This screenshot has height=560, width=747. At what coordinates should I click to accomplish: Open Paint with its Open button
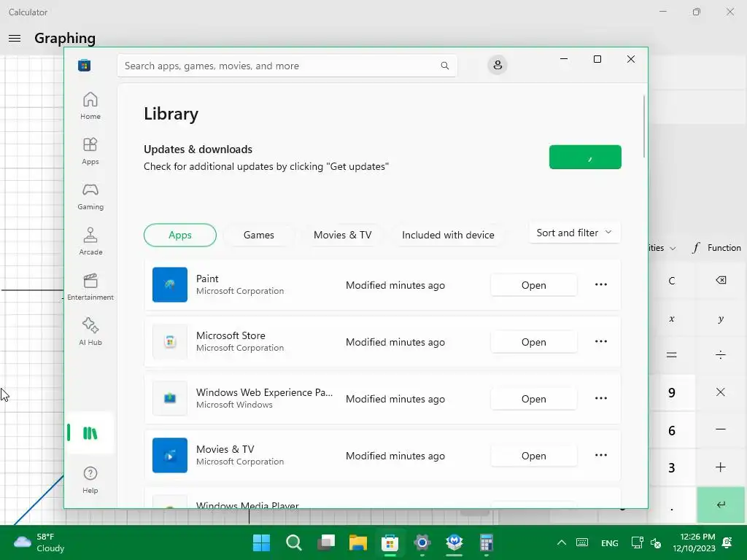[x=533, y=285]
